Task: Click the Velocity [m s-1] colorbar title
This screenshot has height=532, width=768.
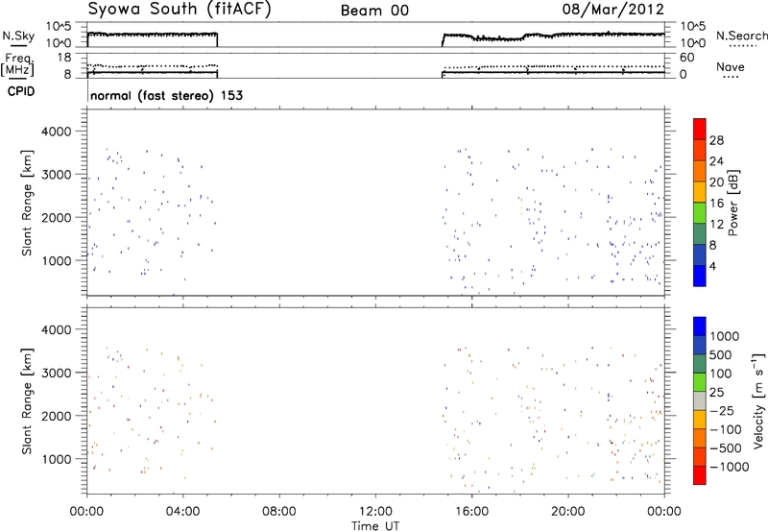Action: click(x=758, y=400)
